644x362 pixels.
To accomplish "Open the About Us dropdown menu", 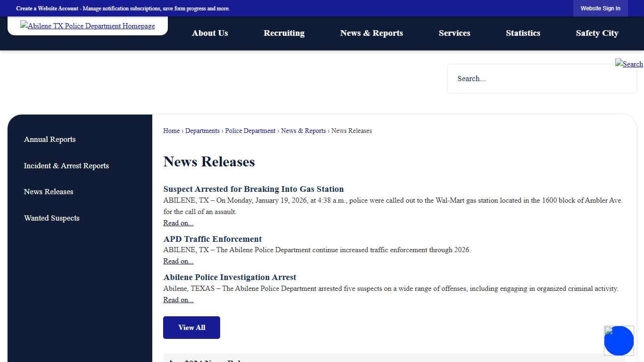I will [x=210, y=33].
